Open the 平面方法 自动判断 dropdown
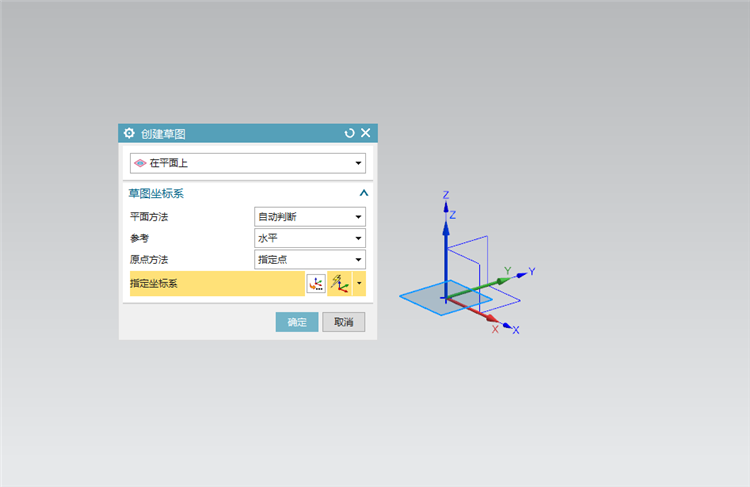Image resolution: width=750 pixels, height=487 pixels. [x=310, y=217]
